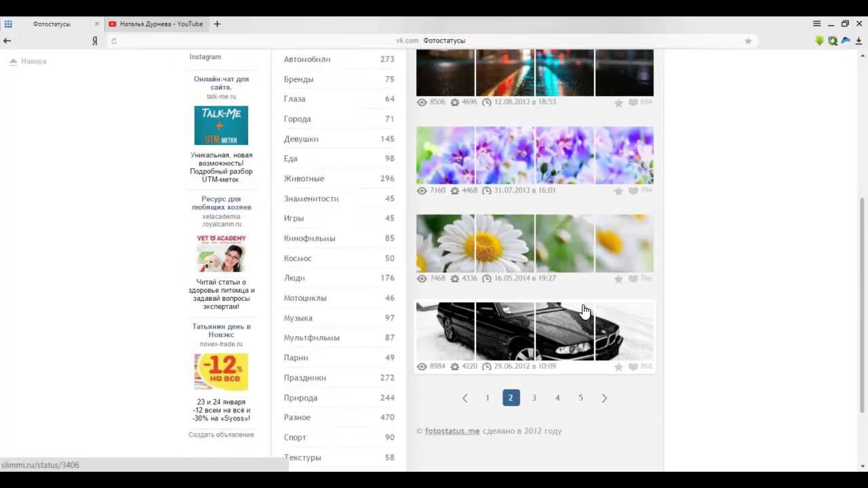Go back with the browser back arrow
Image resolution: width=868 pixels, height=488 pixels.
tap(7, 41)
